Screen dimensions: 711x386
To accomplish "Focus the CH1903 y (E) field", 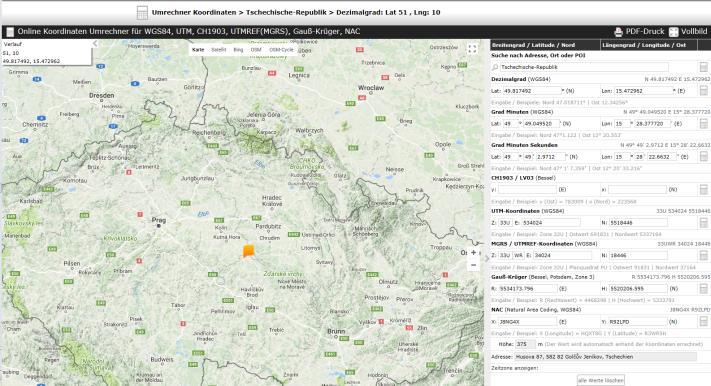I will point(527,190).
